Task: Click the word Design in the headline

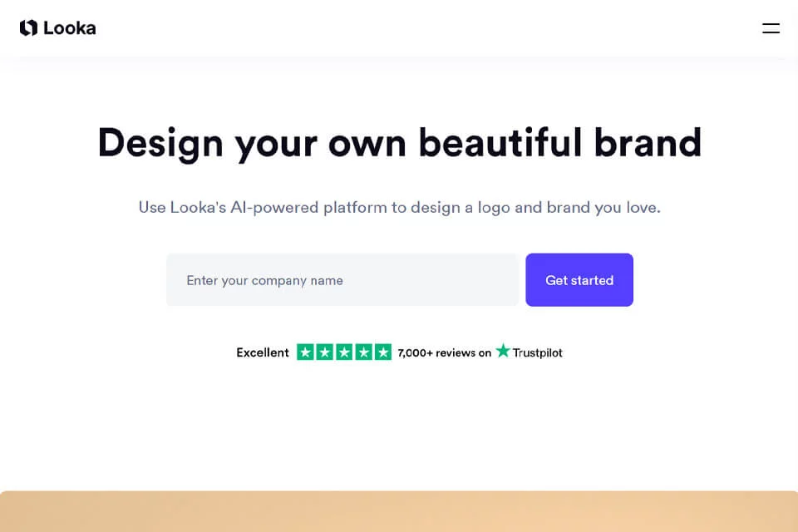Action: pyautogui.click(x=160, y=144)
